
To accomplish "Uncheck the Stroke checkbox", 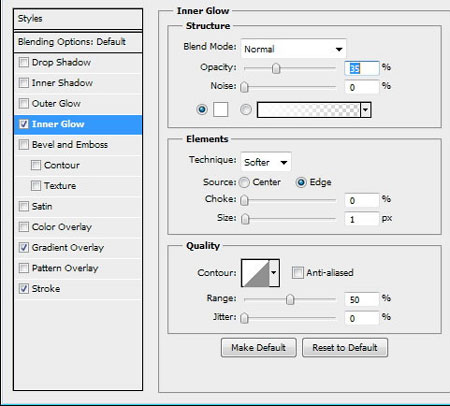I will coord(24,289).
